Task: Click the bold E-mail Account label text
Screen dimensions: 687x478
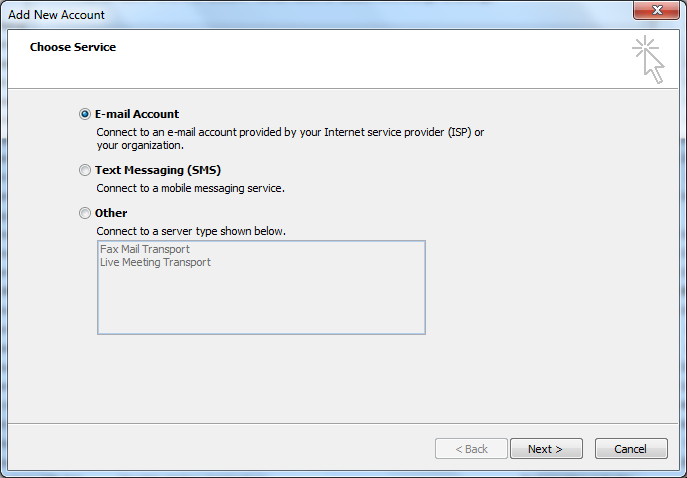Action: pyautogui.click(x=137, y=114)
